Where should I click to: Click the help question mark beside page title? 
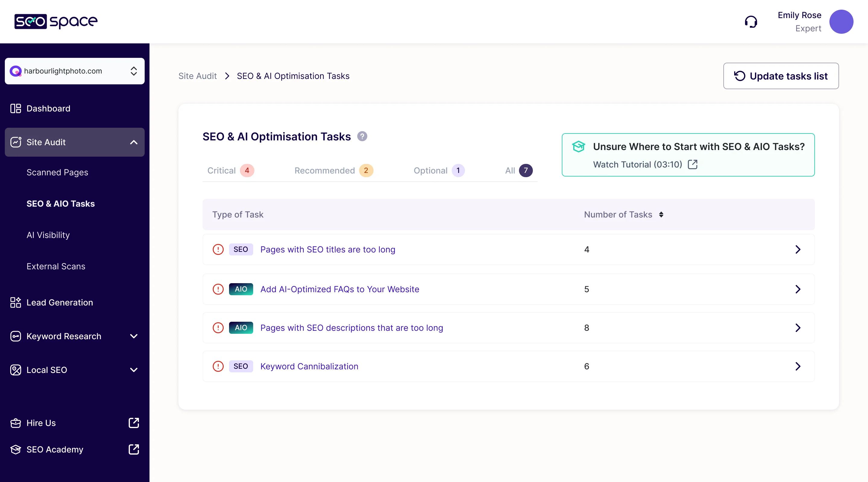[362, 136]
